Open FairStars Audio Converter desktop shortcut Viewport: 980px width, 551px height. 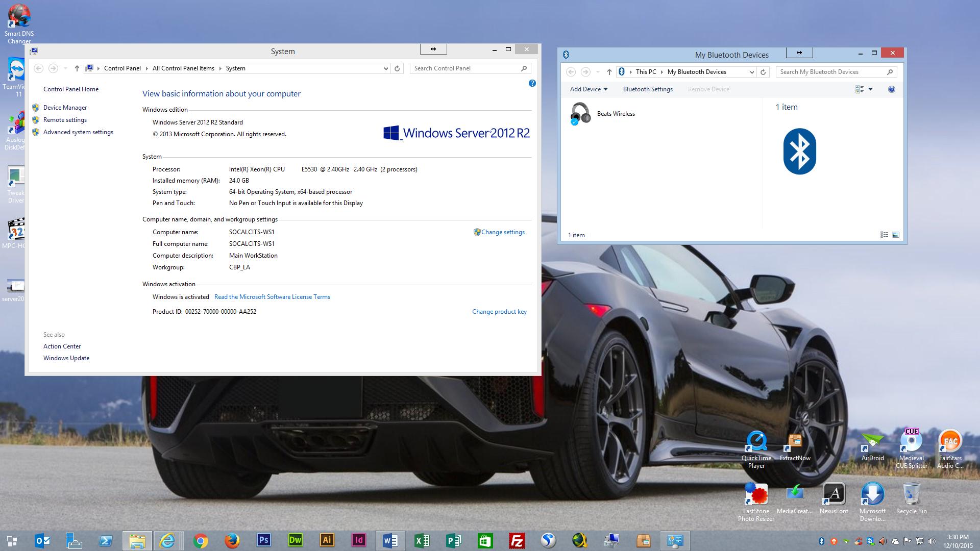click(950, 448)
